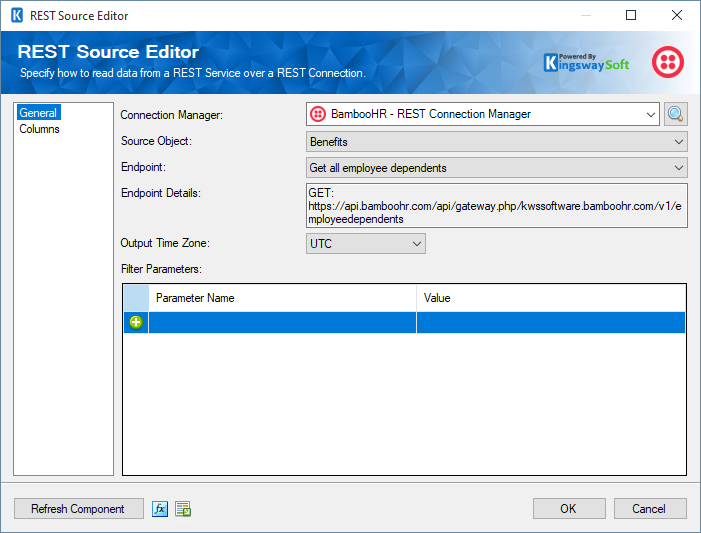The height and width of the screenshot is (533, 701).
Task: Click the Parameter Name column header
Action: click(283, 298)
